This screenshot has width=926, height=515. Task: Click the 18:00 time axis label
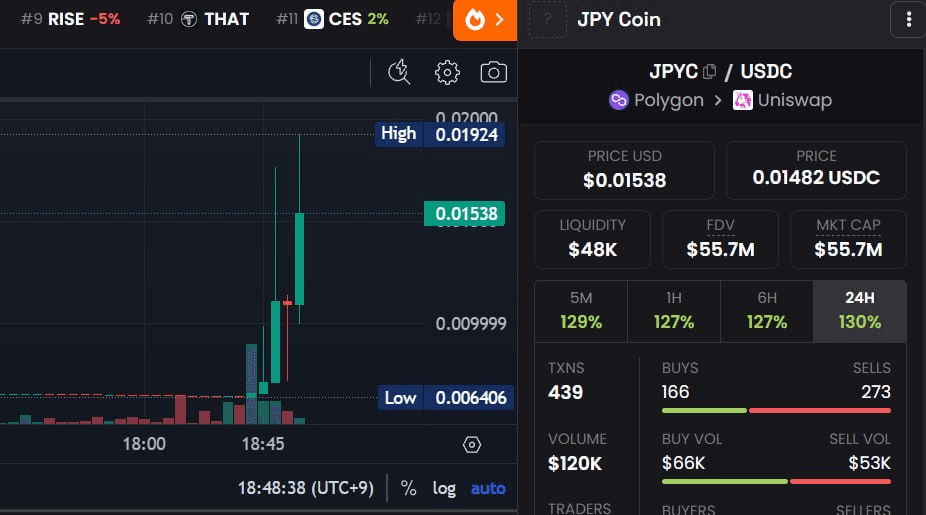144,444
